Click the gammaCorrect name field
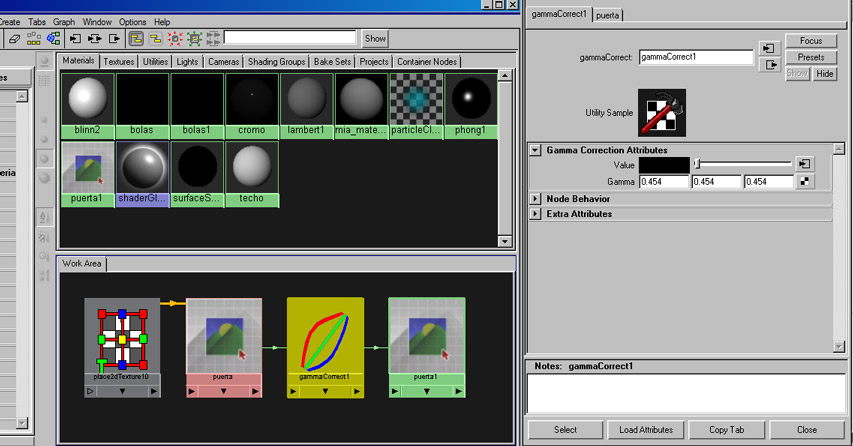The image size is (853, 446). coord(696,57)
